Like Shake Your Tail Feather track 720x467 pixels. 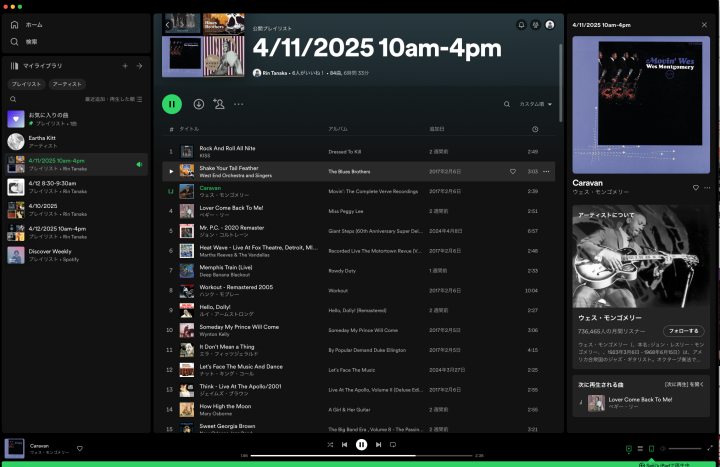512,171
